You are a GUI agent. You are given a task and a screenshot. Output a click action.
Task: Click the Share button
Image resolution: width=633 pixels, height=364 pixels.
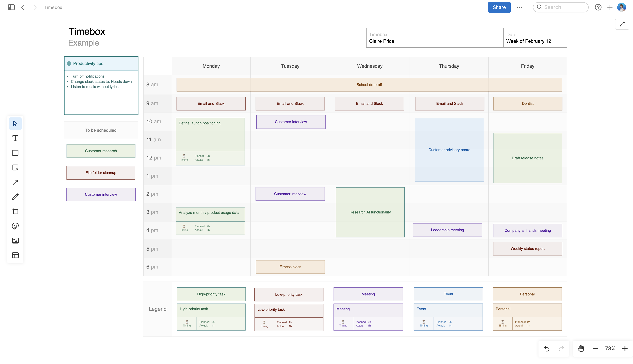click(499, 7)
